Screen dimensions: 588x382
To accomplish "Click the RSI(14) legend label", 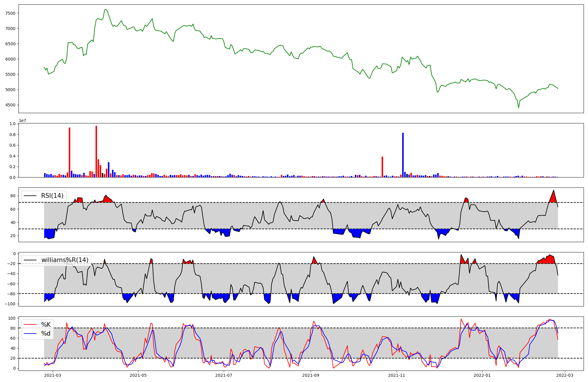I will pos(52,196).
